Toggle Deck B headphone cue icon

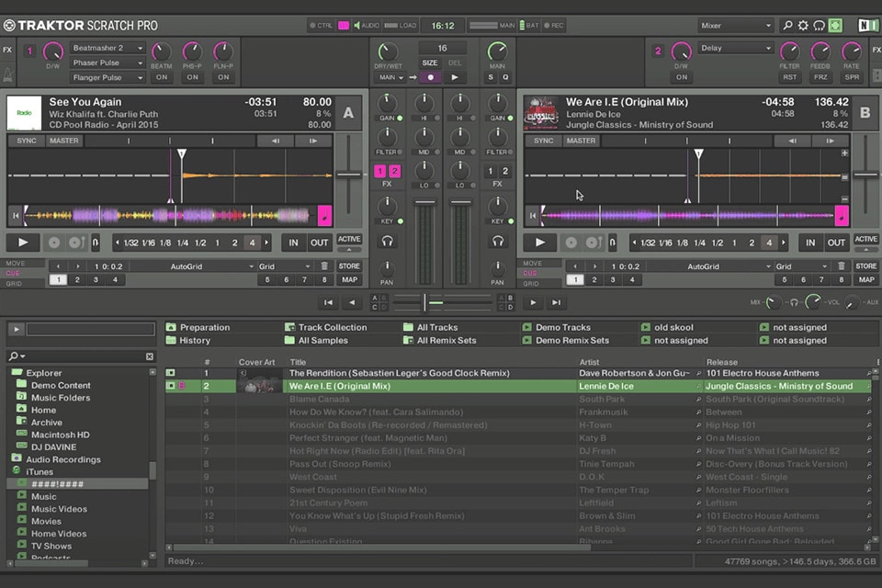pos(498,242)
